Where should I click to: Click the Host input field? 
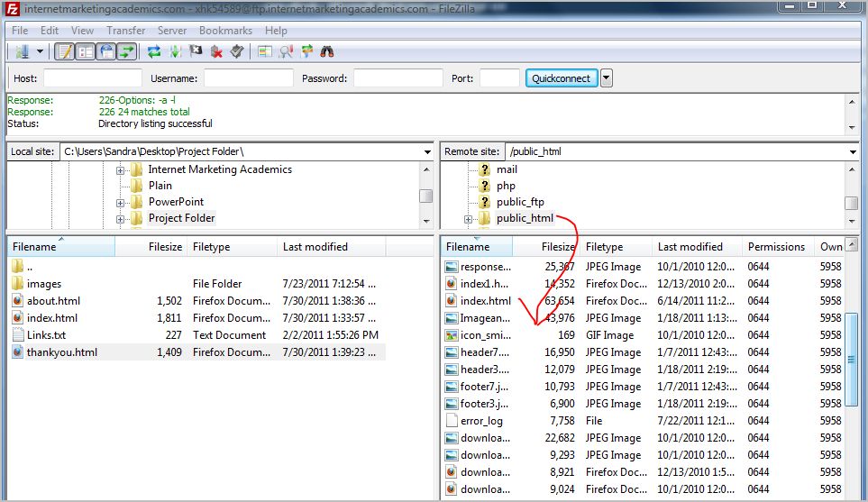pos(92,78)
